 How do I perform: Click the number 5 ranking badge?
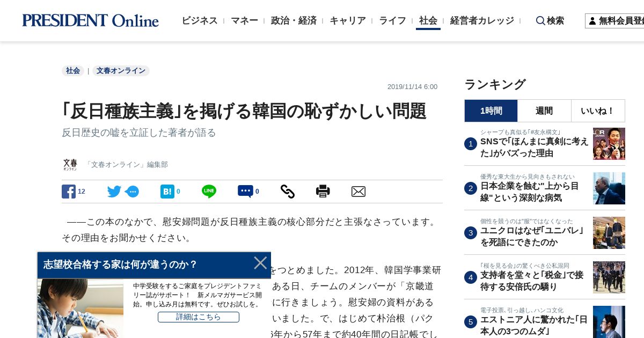471,322
